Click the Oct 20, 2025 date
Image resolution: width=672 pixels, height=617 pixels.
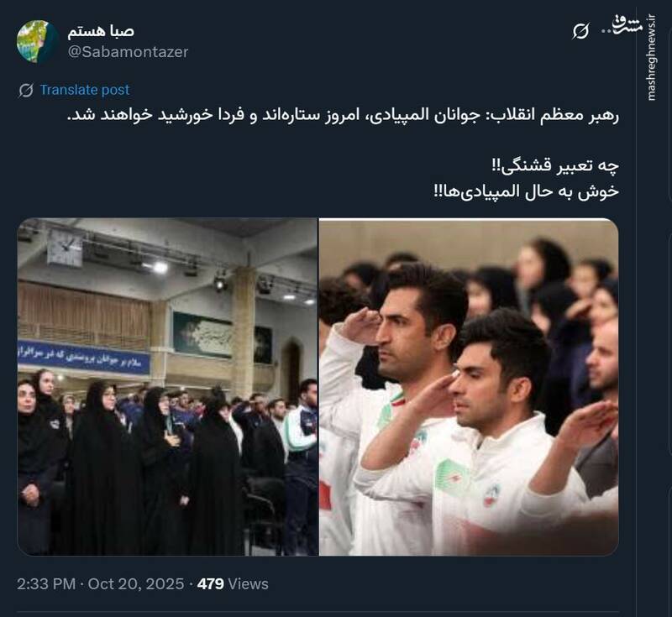[136, 584]
